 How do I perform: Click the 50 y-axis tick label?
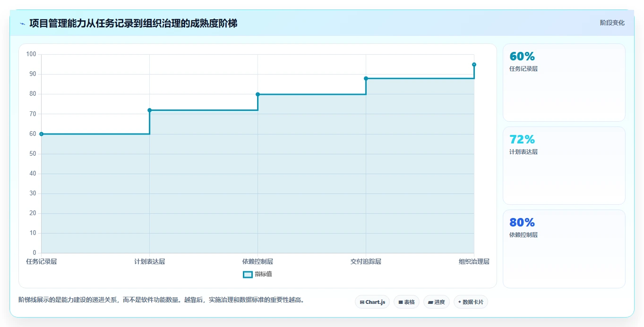click(x=33, y=154)
